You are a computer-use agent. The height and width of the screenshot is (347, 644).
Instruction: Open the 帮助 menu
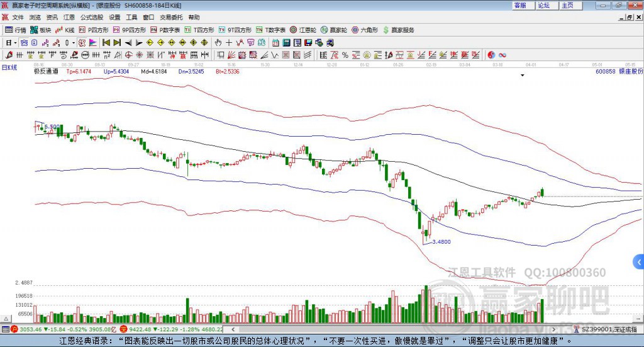[x=194, y=17]
